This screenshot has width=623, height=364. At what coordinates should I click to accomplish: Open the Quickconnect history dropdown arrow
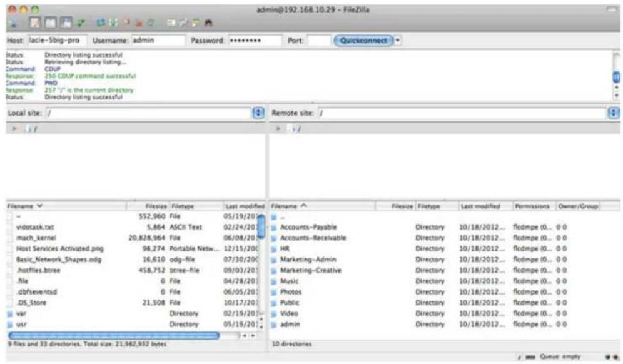coord(398,40)
